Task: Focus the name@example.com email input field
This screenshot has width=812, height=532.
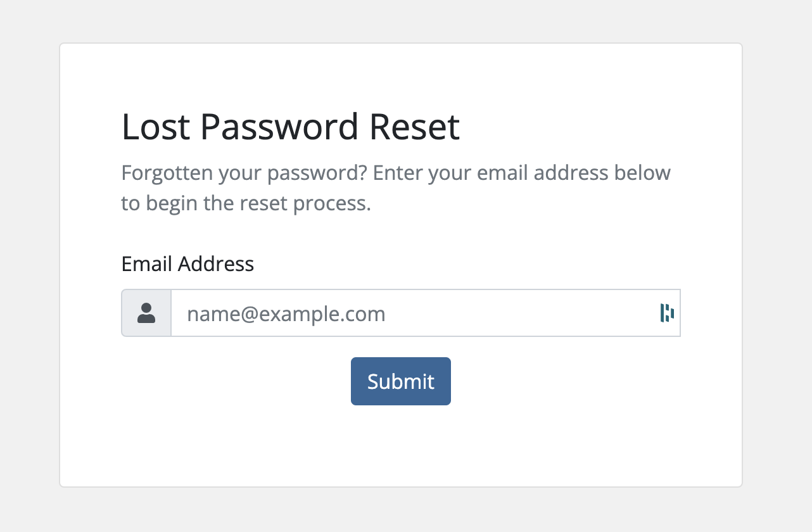Action: 426,313
